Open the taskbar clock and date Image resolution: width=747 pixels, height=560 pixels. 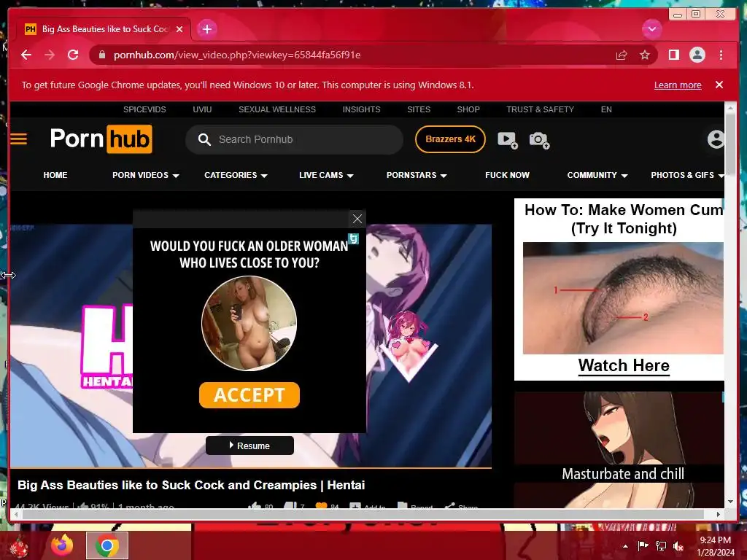point(716,546)
